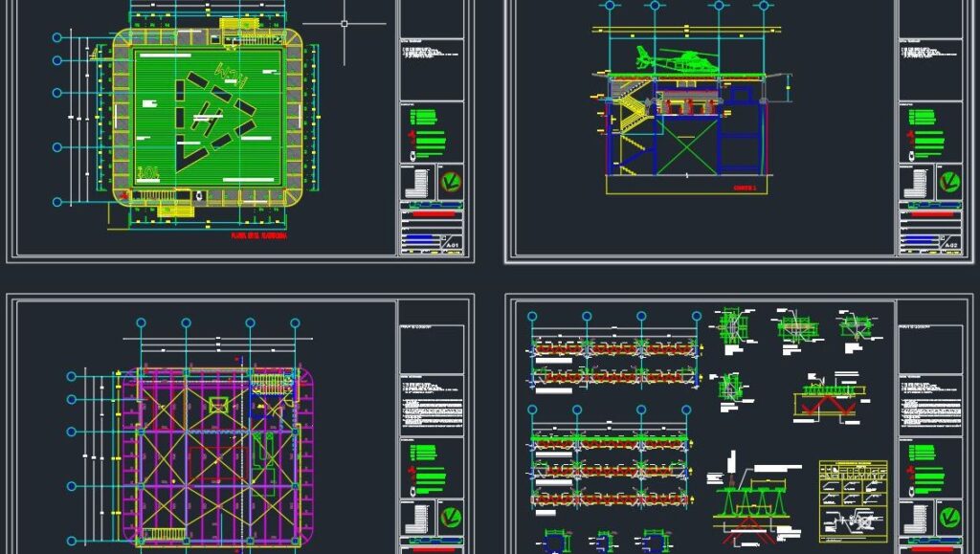
Task: Click the crosshair pickbox in the first sheet
Action: pos(345,23)
